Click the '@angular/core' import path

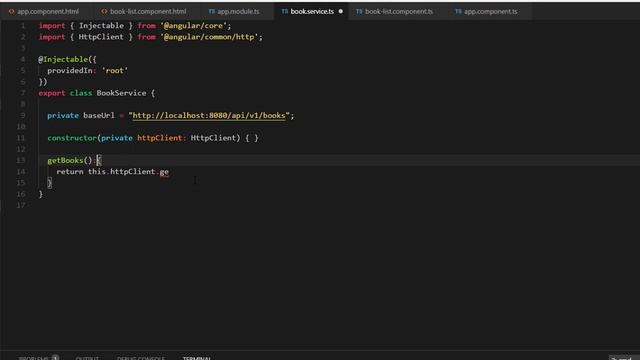[x=193, y=26]
